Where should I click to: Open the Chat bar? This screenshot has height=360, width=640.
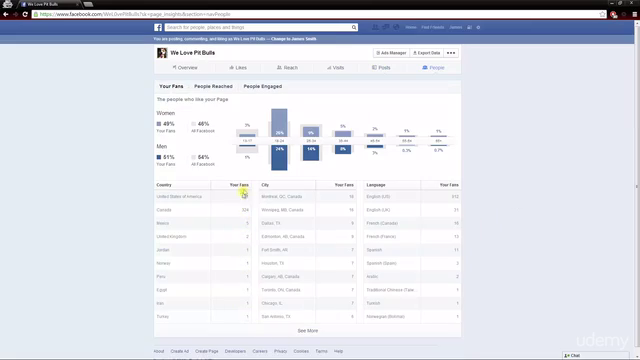point(596,356)
